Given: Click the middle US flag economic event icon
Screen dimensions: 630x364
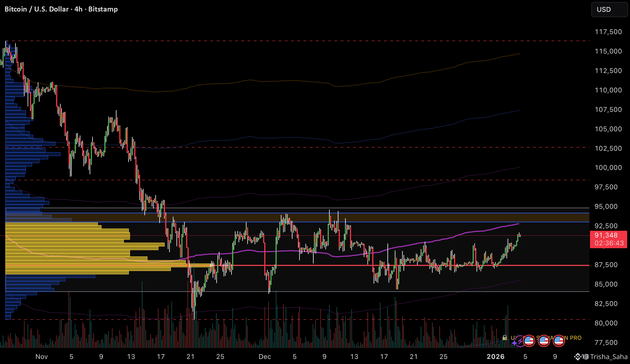Looking at the screenshot, I should pos(544,341).
